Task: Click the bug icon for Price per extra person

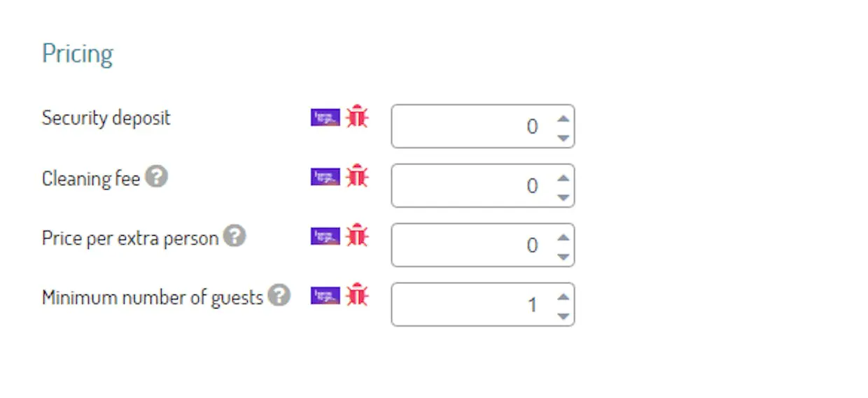Action: click(357, 236)
